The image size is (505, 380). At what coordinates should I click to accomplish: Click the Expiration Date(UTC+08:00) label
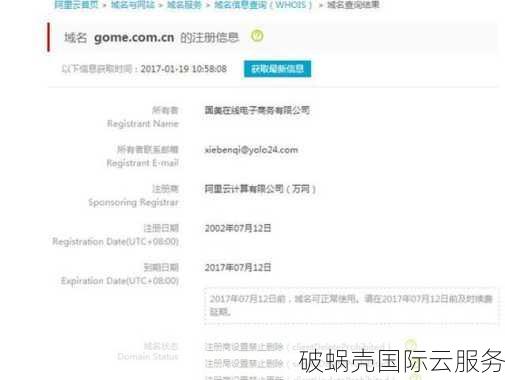point(120,281)
